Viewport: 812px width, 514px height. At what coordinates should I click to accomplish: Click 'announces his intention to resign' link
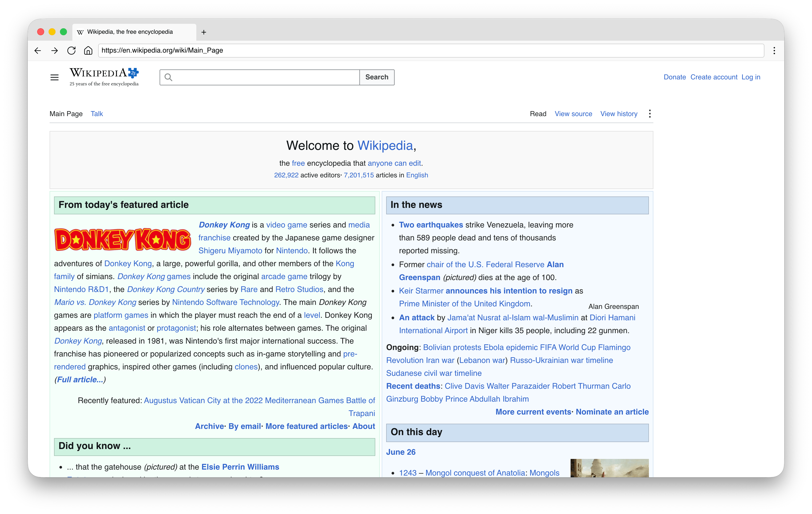click(x=509, y=291)
